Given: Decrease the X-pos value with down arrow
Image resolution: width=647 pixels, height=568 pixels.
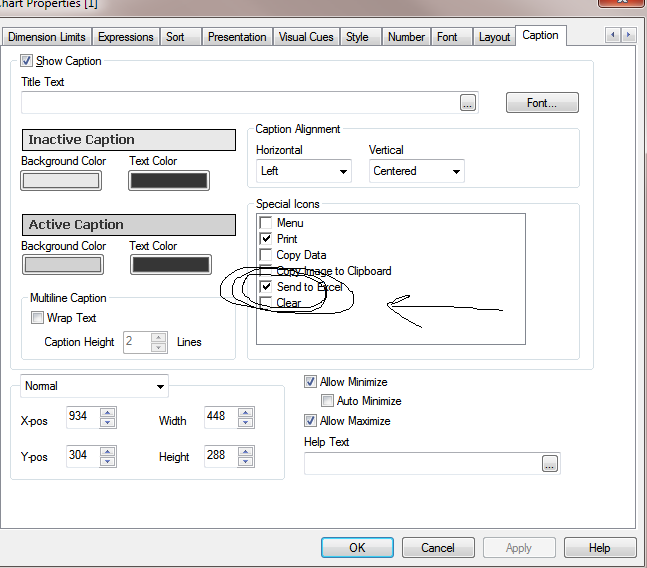Looking at the screenshot, I should 108,422.
